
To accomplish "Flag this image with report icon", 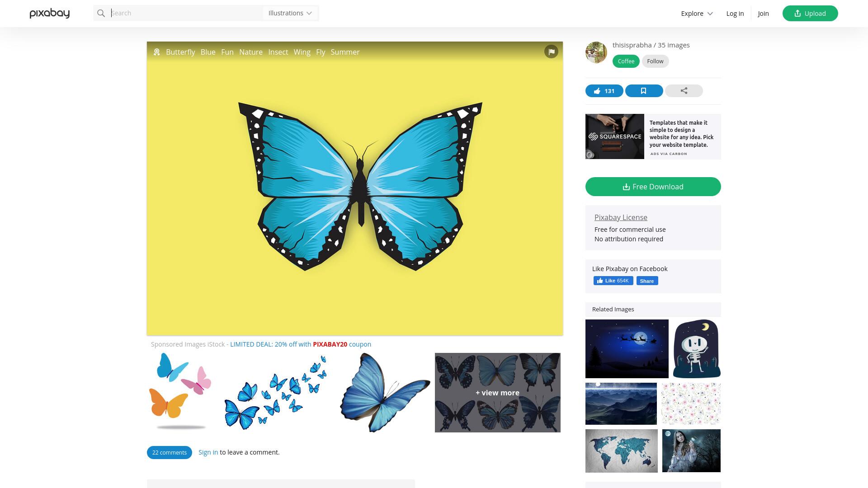I will 551,52.
